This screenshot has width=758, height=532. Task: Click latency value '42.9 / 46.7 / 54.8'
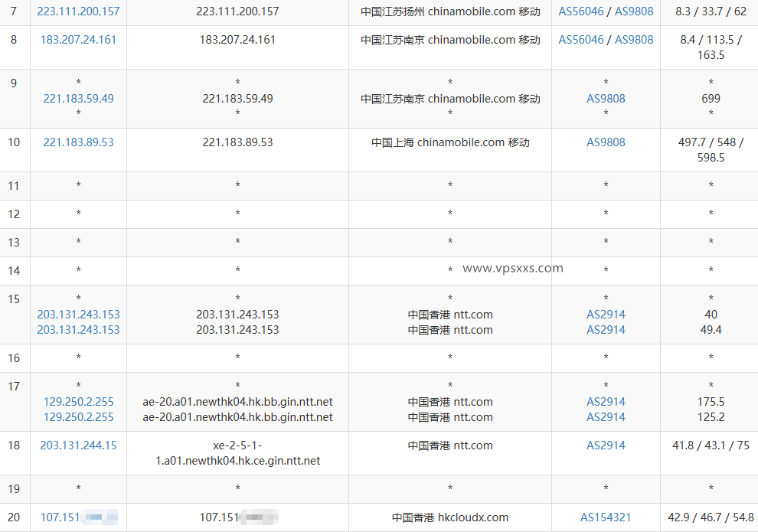711,517
